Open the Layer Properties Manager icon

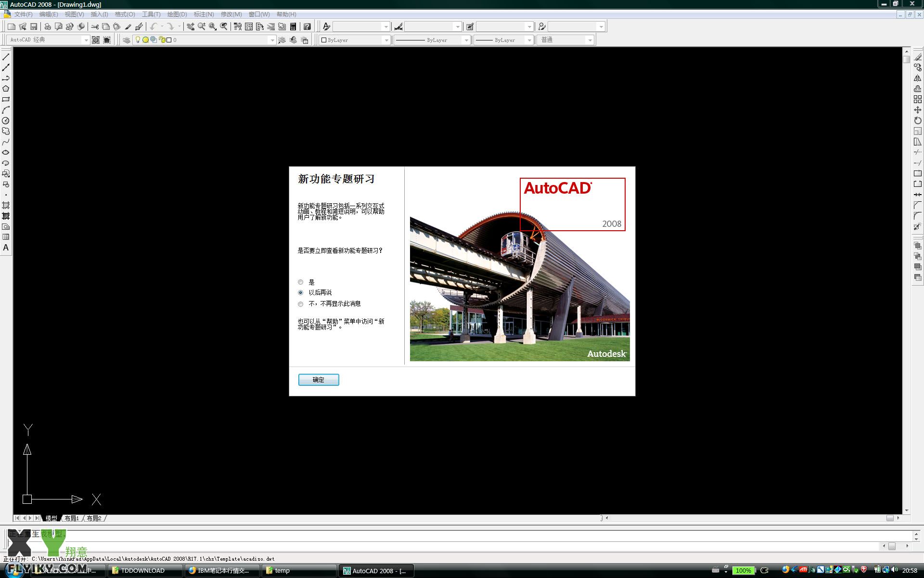point(126,40)
